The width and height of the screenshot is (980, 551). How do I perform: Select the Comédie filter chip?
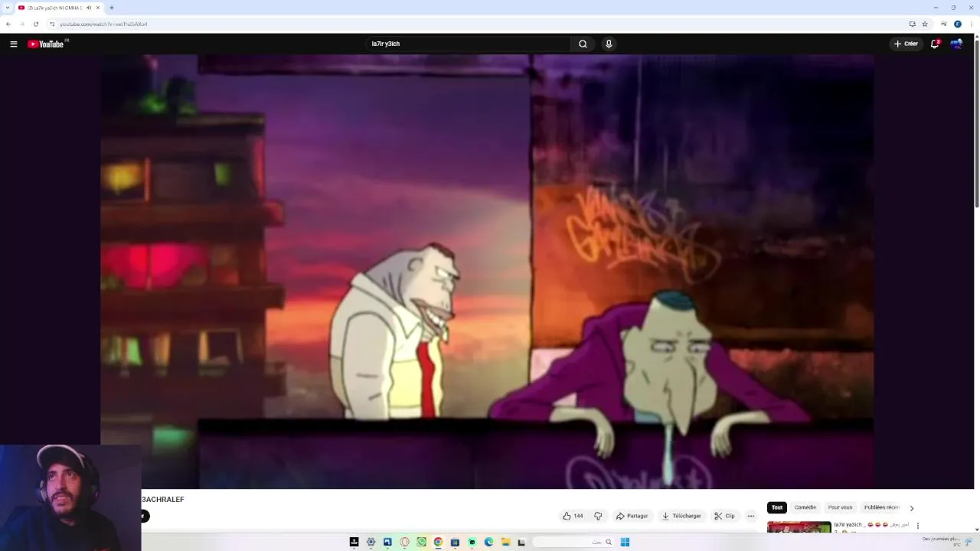point(805,507)
